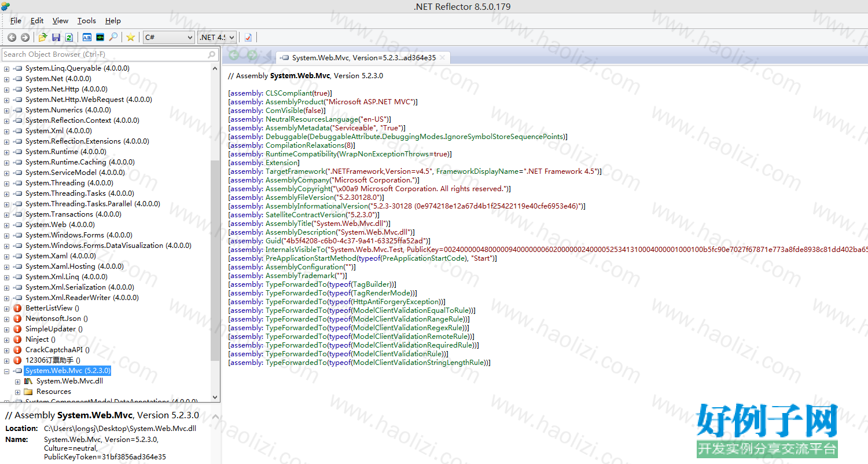
Task: Expand the System.Numerics (4.0.0.0) node
Action: (x=7, y=110)
